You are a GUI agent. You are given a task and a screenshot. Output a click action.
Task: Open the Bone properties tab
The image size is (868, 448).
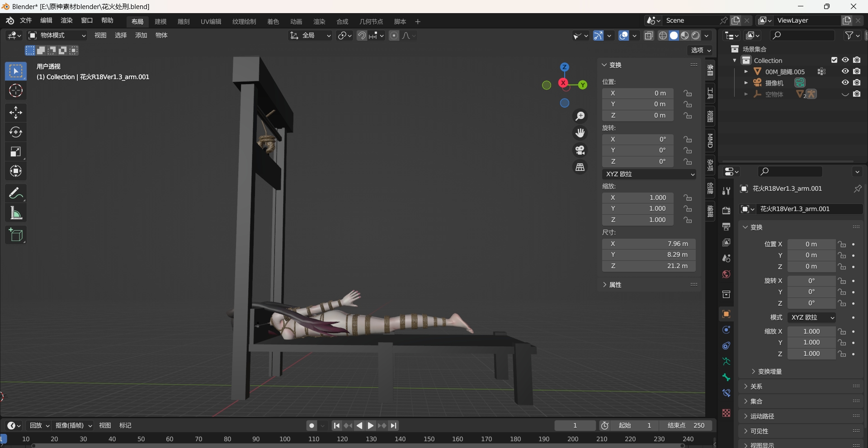(x=726, y=377)
